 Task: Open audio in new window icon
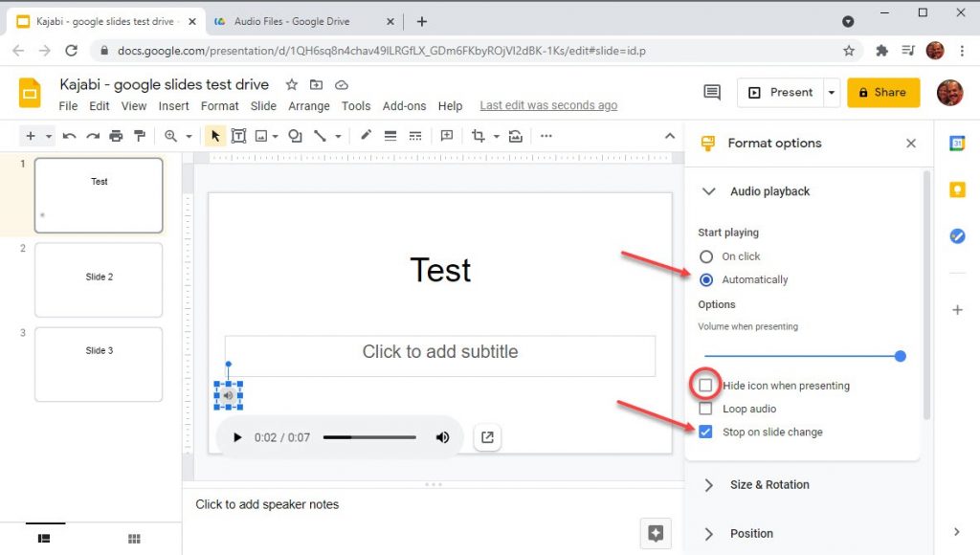487,437
